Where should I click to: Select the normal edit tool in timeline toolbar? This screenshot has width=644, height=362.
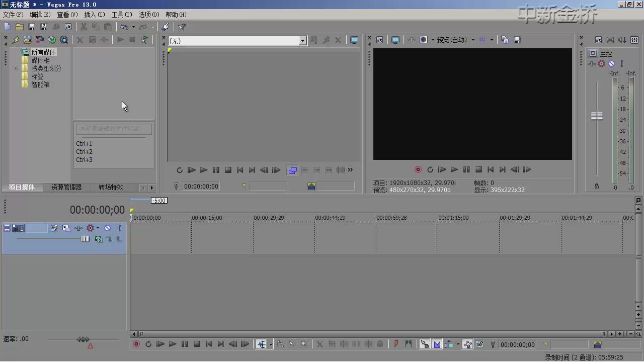(262, 344)
